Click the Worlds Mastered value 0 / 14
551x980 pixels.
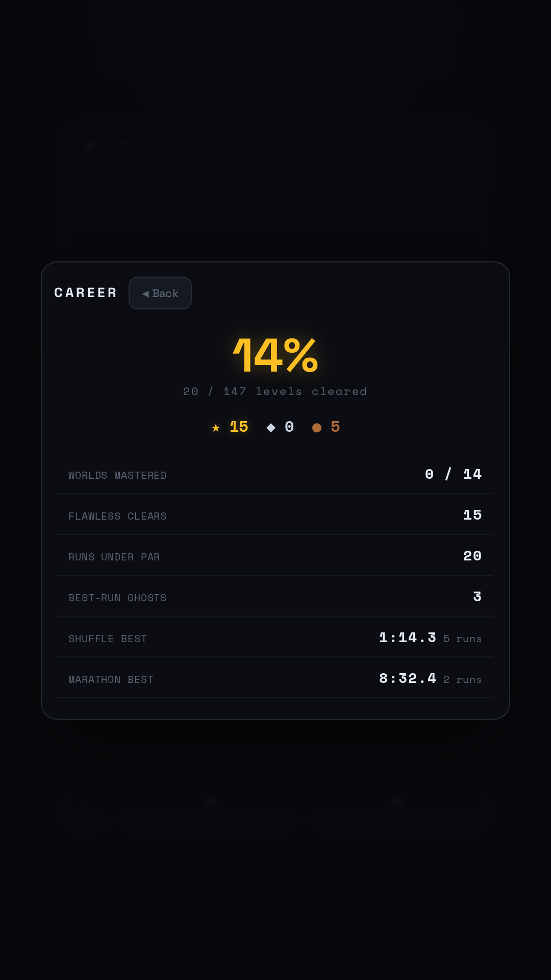(x=453, y=474)
